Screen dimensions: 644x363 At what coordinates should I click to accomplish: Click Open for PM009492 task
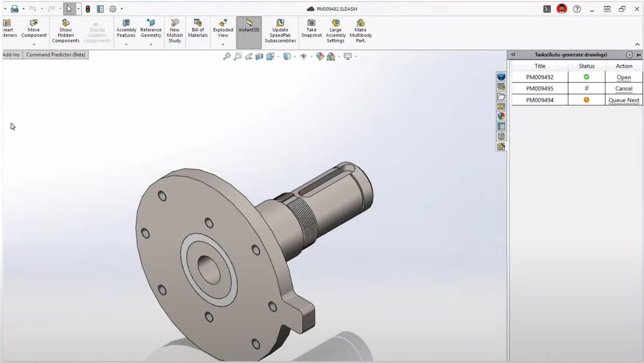coord(623,77)
